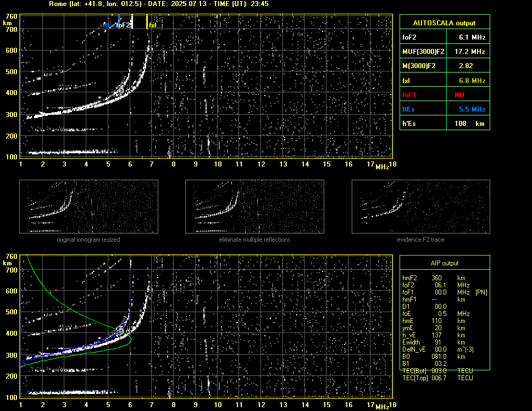The width and height of the screenshot is (532, 411).
Task: Click the 760 km label on top ionogram
Action: click(11, 16)
